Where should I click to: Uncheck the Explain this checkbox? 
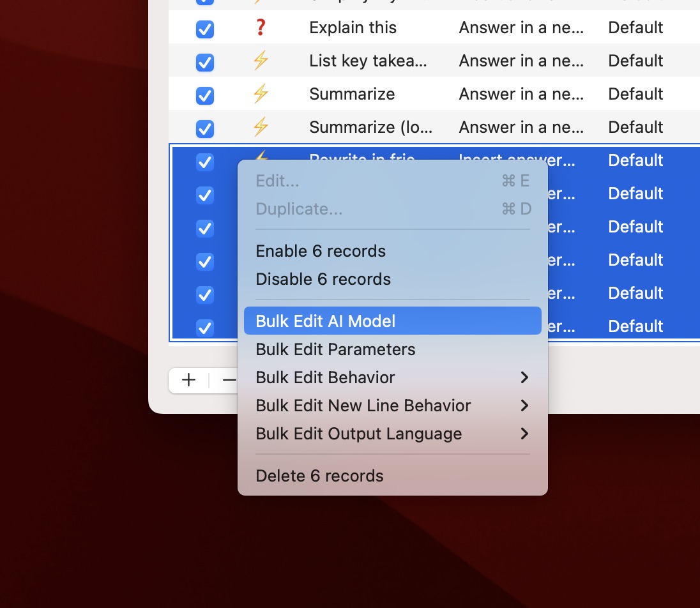204,29
